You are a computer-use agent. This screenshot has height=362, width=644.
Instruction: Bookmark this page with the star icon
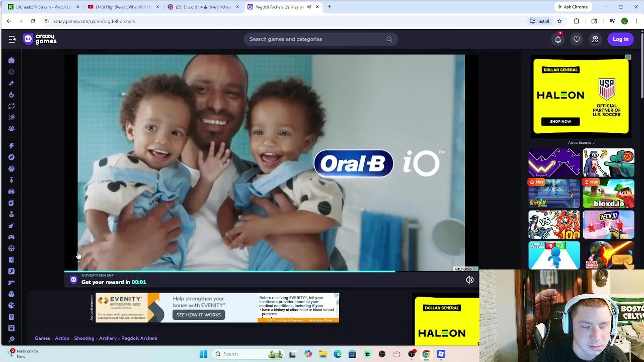559,21
